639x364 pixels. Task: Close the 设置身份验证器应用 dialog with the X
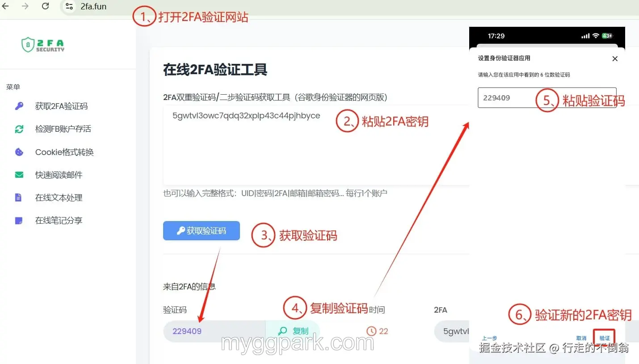coord(615,58)
